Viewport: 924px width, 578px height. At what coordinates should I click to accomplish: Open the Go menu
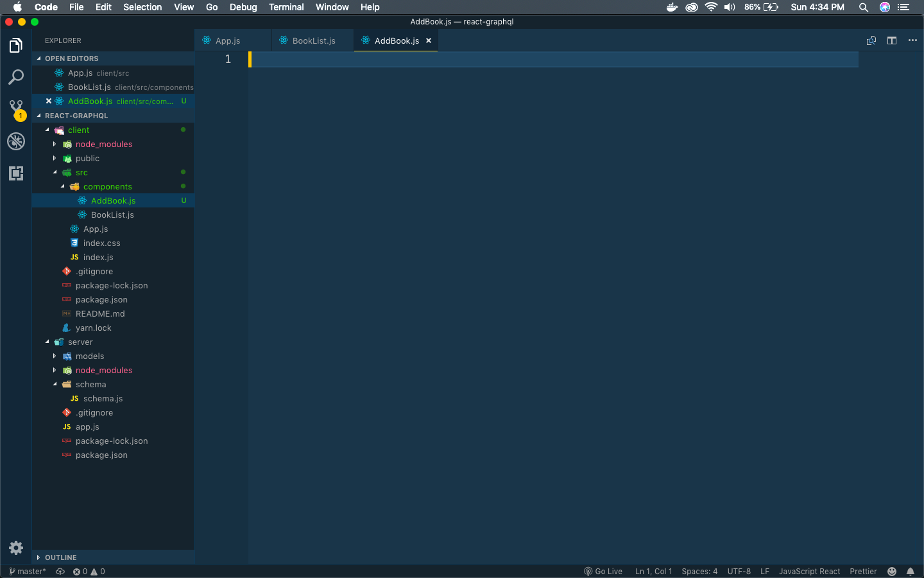tap(212, 7)
